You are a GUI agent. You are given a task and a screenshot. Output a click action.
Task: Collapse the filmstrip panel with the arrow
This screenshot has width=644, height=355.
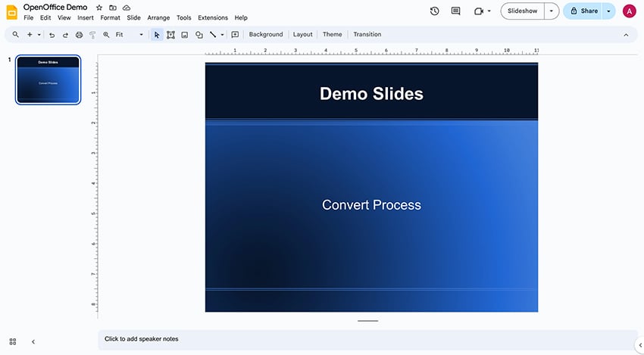click(x=33, y=342)
